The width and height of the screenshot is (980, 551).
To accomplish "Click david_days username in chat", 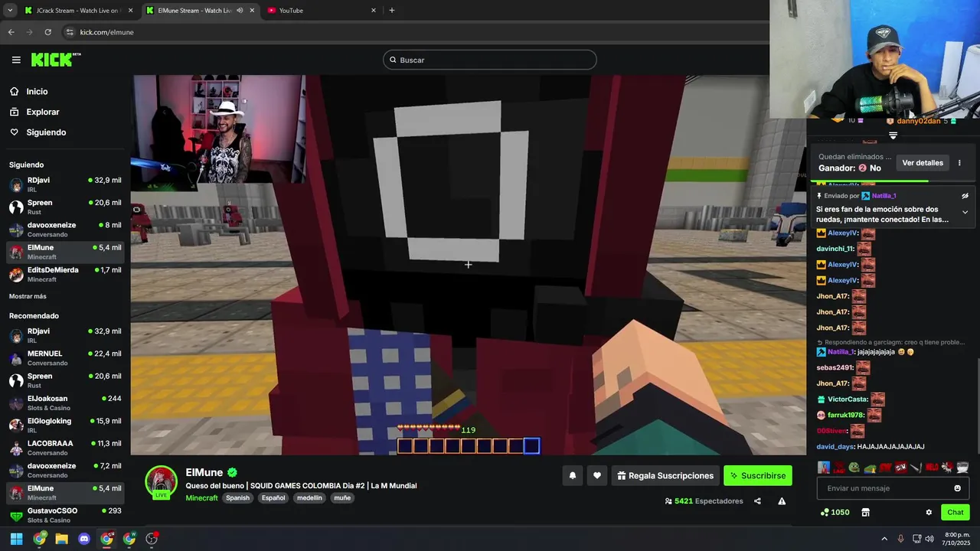I will pyautogui.click(x=835, y=447).
